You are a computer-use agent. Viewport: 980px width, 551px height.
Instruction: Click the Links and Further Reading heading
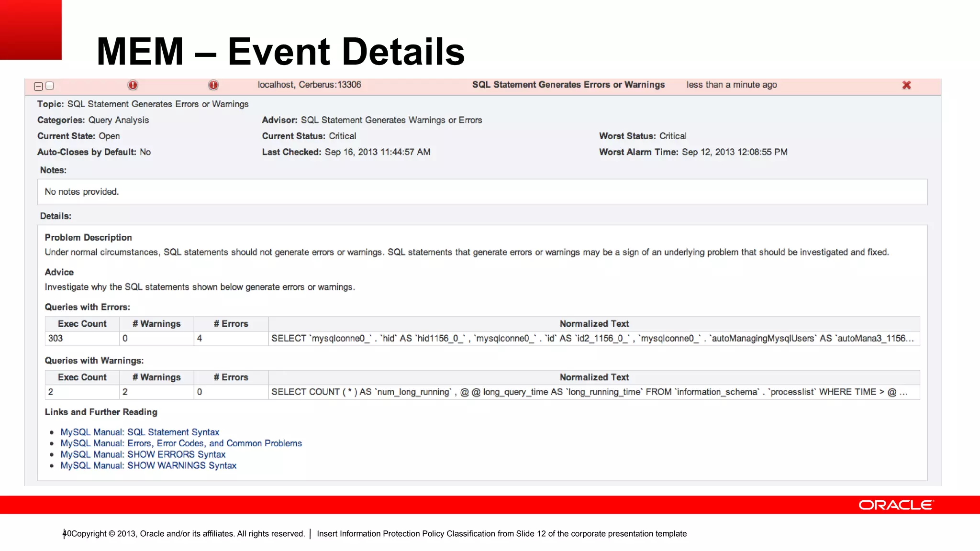(101, 412)
